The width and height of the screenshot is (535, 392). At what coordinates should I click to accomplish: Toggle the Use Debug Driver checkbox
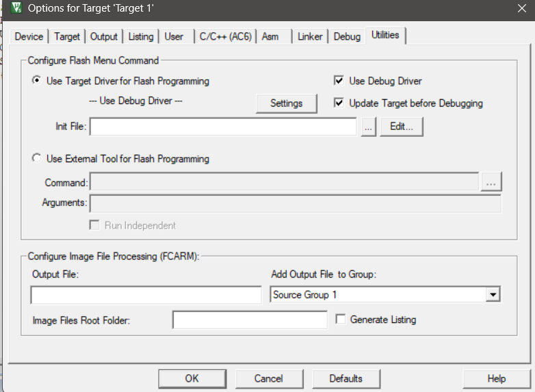point(339,81)
